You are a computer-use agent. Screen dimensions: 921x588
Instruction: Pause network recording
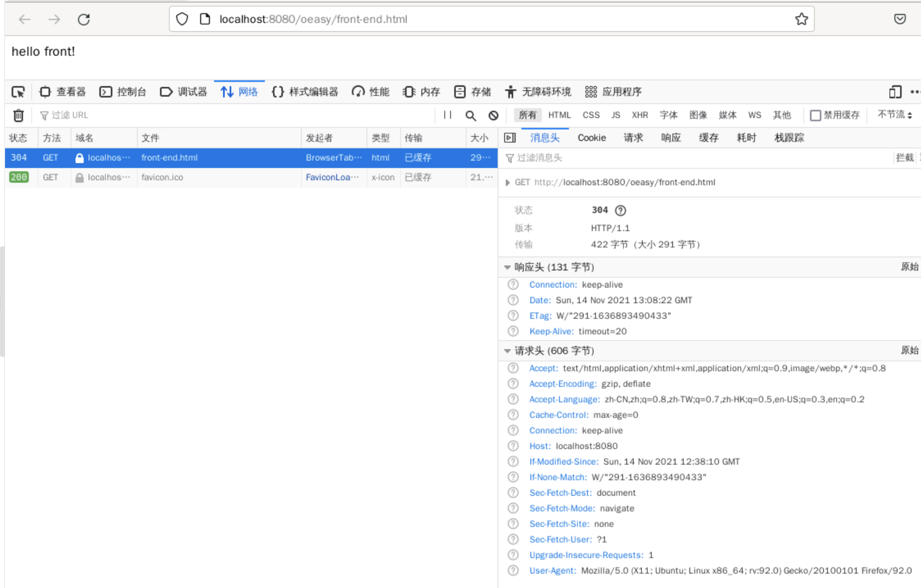click(447, 115)
